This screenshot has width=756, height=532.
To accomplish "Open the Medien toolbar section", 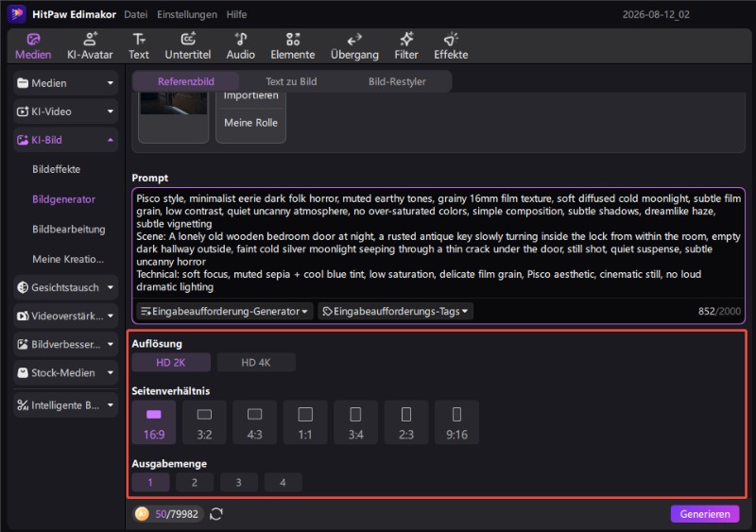I will coord(33,46).
